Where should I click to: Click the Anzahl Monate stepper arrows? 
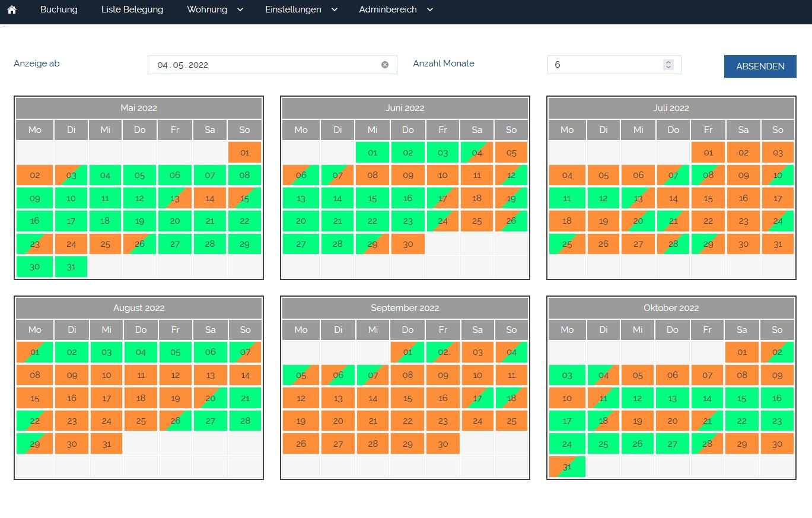click(x=668, y=65)
